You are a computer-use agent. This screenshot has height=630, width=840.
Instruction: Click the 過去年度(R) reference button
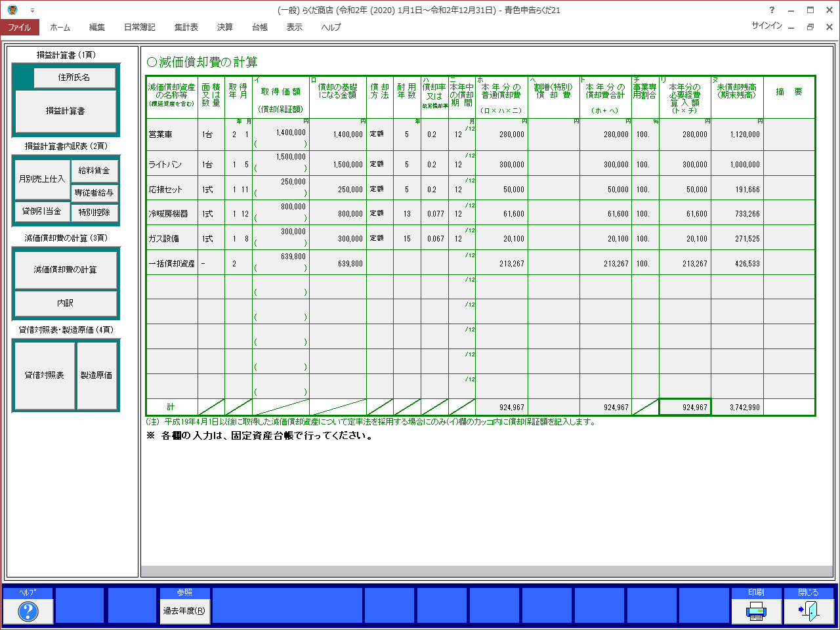click(x=184, y=611)
